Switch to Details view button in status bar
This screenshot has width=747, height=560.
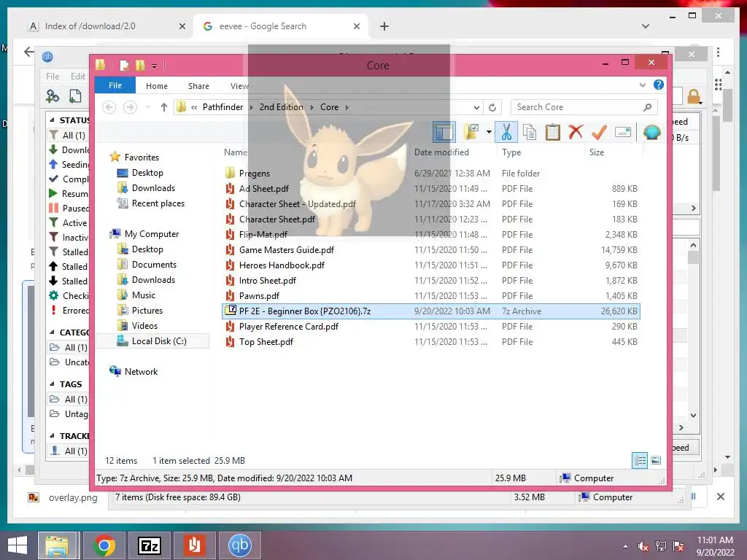[640, 460]
